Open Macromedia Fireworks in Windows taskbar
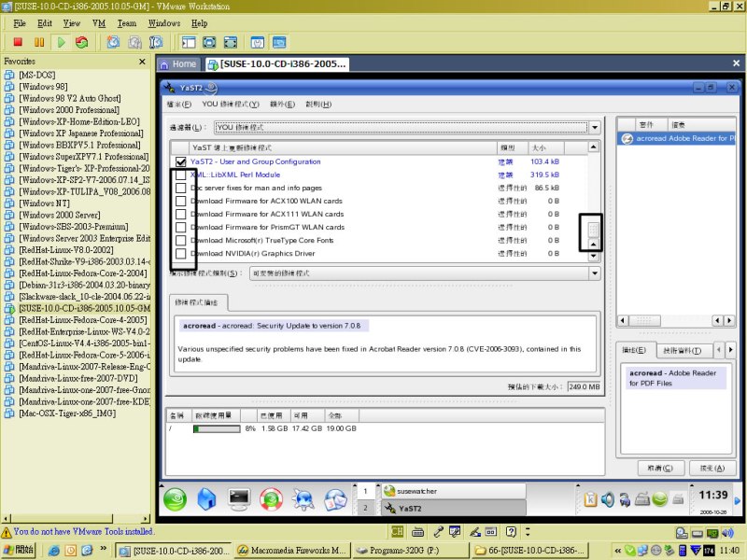The width and height of the screenshot is (747, 560). [292, 551]
